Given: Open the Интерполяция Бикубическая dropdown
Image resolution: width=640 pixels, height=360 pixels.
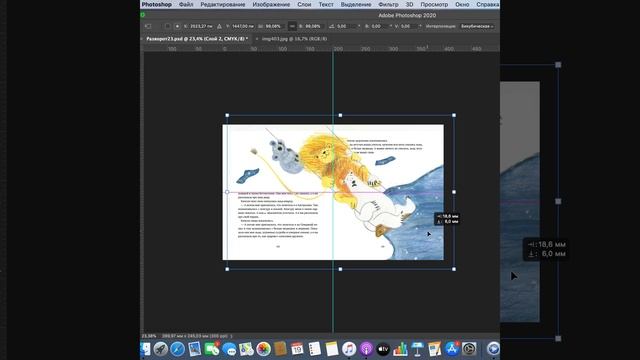Looking at the screenshot, I should pyautogui.click(x=477, y=26).
